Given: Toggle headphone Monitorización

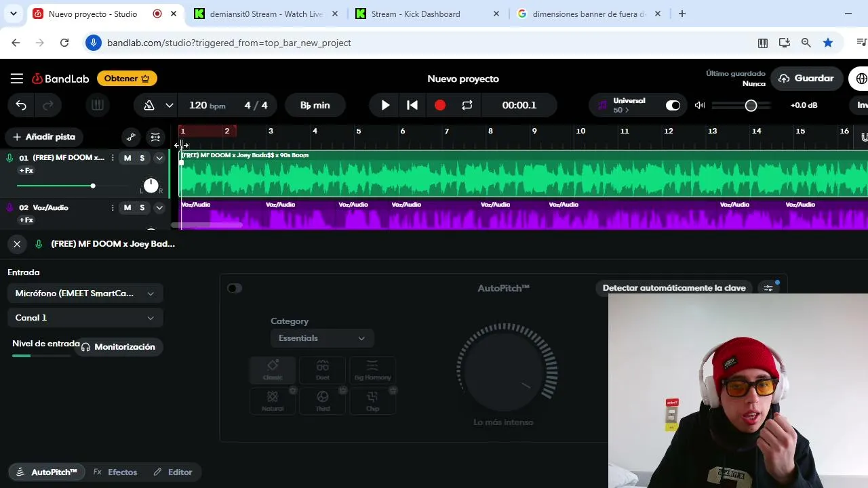Looking at the screenshot, I should [x=119, y=347].
